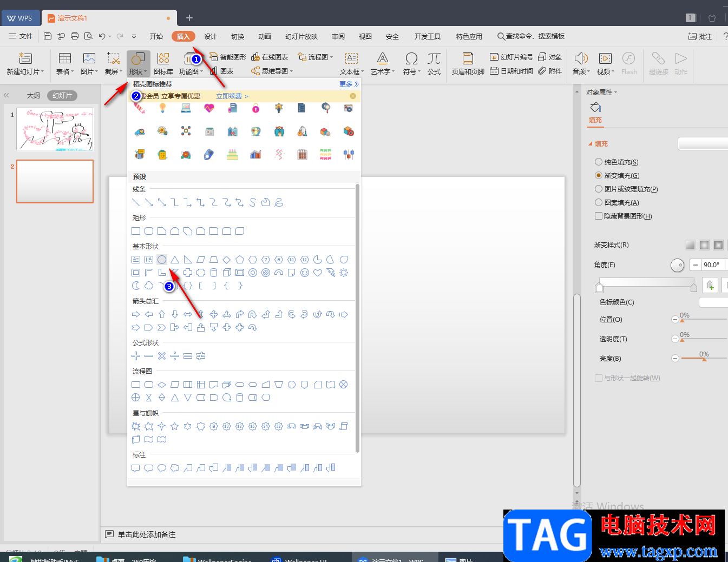Open the Start (开始) ribbon tab
Image resolution: width=728 pixels, height=562 pixels.
tap(156, 36)
